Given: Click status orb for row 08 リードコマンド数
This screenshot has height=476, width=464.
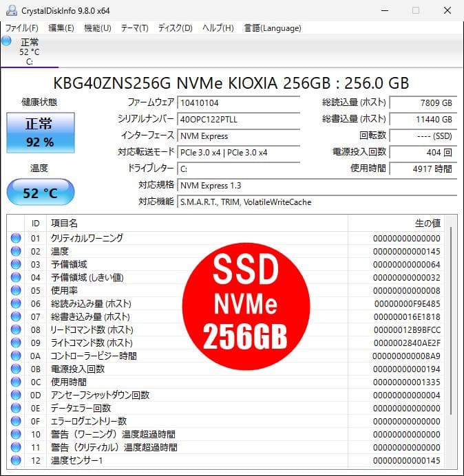Looking at the screenshot, I should pyautogui.click(x=16, y=329).
